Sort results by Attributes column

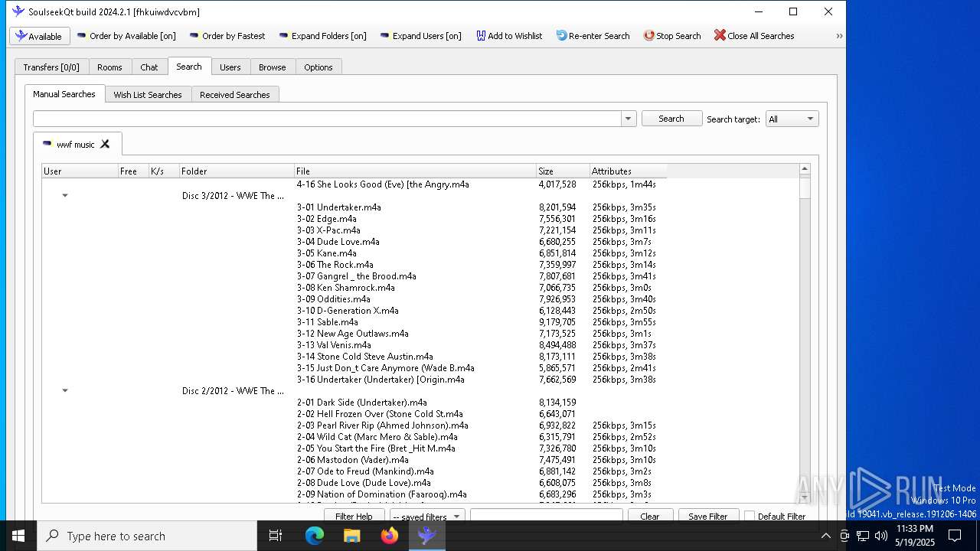pyautogui.click(x=628, y=171)
